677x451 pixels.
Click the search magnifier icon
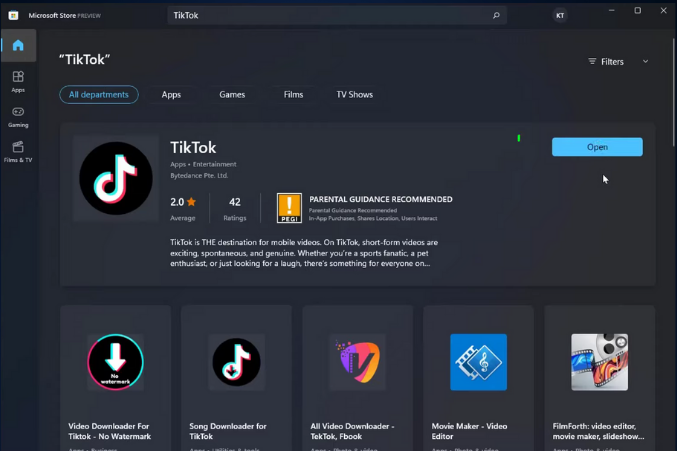496,16
